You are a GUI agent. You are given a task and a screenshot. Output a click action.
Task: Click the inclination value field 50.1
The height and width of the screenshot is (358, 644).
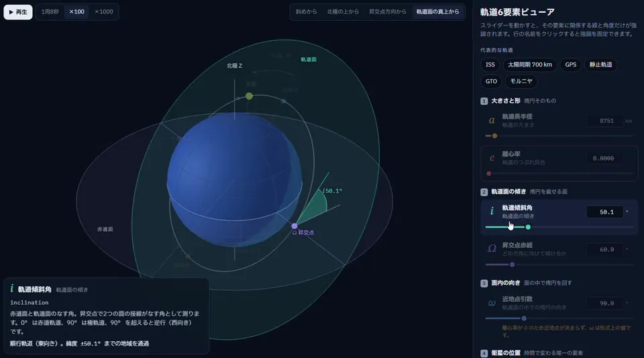point(605,212)
